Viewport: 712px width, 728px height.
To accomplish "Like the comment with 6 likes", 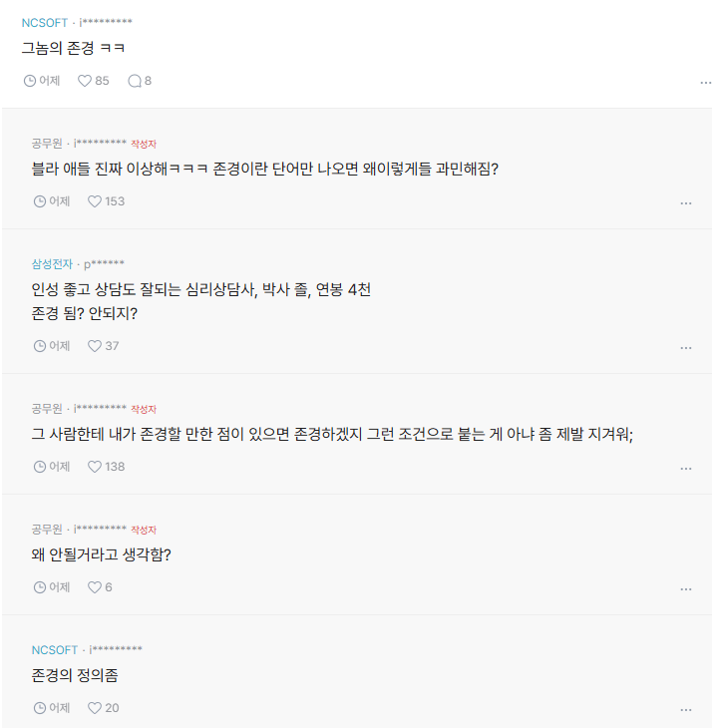I will coord(95,587).
